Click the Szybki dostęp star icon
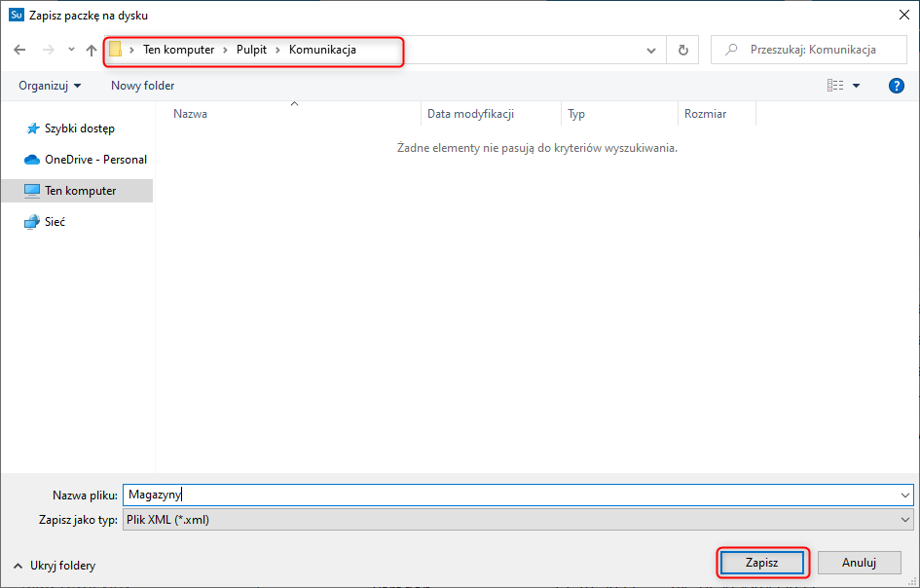Image resolution: width=920 pixels, height=588 pixels. point(33,129)
